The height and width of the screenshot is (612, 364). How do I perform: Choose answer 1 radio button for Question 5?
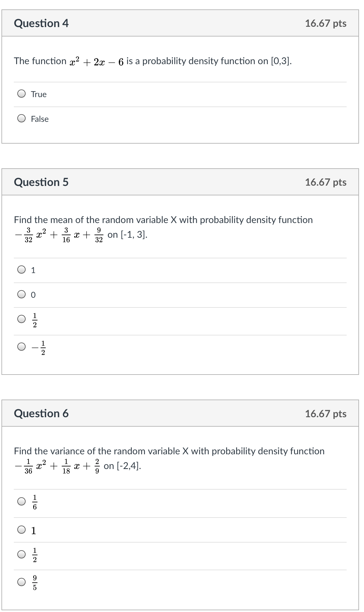tap(21, 270)
